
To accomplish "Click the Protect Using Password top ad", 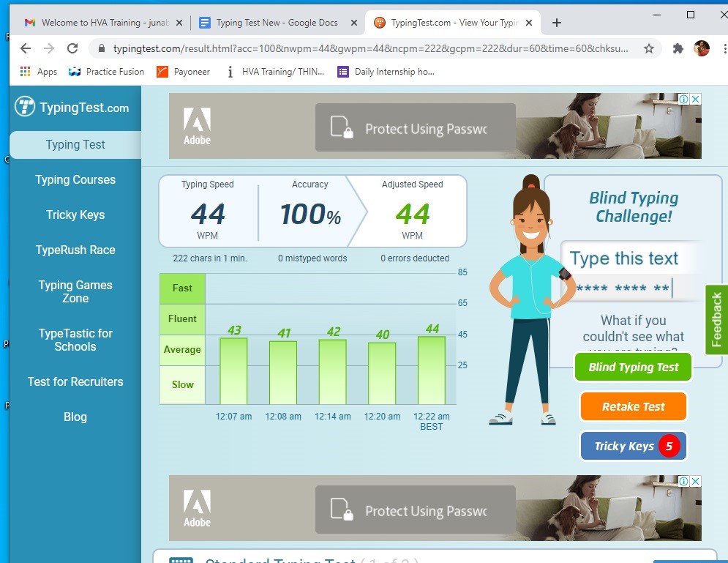I will pos(415,127).
